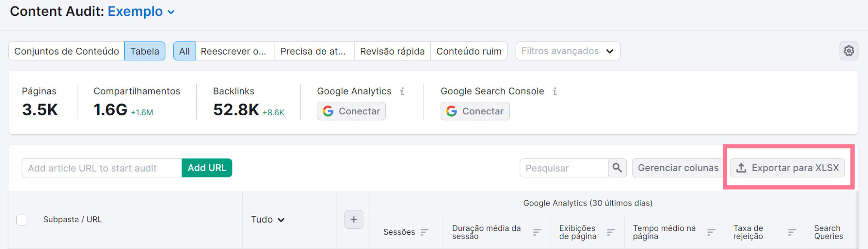This screenshot has height=249, width=868.
Task: Click the article URL input field
Action: 101,168
